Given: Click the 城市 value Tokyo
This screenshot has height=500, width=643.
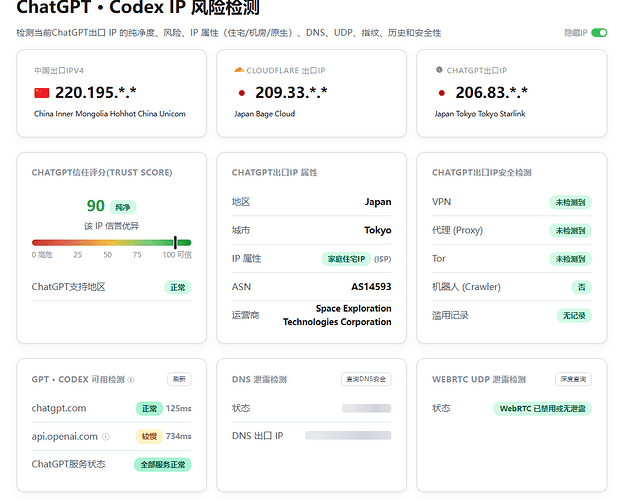Looking at the screenshot, I should pos(378,230).
